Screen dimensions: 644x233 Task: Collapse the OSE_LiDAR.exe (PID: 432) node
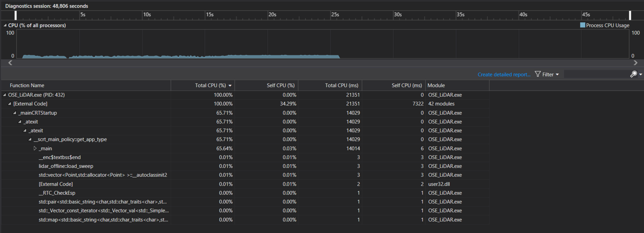point(4,95)
